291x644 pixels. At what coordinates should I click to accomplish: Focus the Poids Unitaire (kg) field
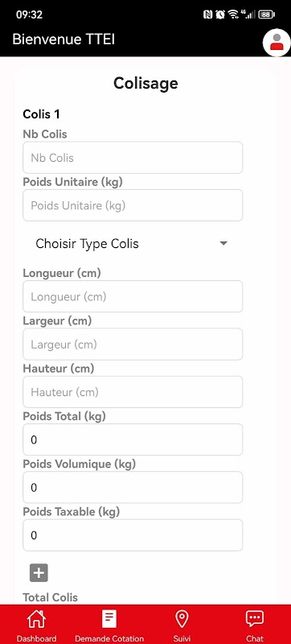[x=133, y=205]
